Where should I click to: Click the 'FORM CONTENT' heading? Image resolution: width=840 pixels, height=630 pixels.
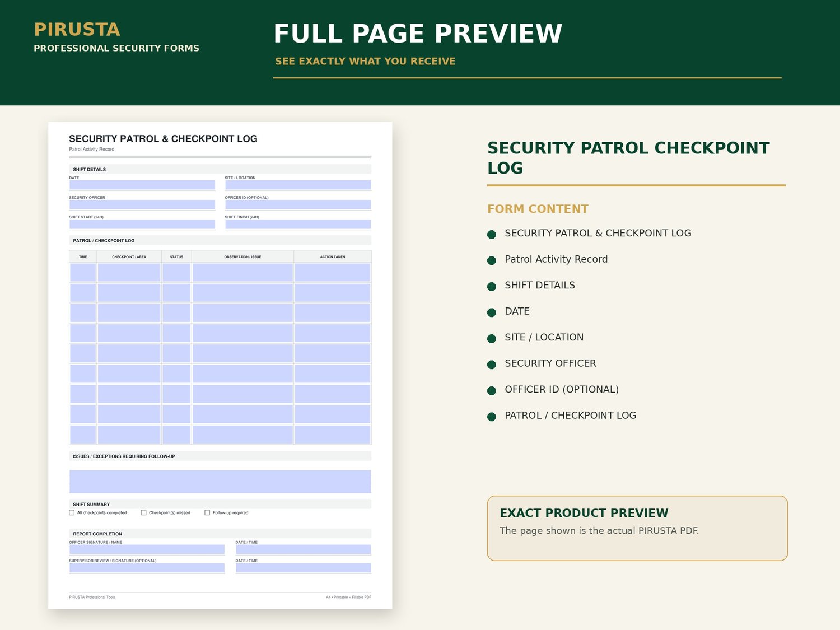coord(538,209)
